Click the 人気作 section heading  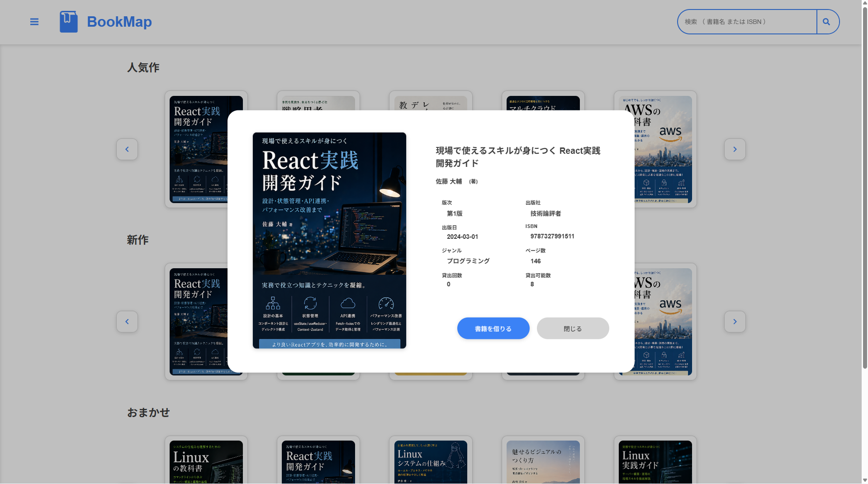(143, 67)
